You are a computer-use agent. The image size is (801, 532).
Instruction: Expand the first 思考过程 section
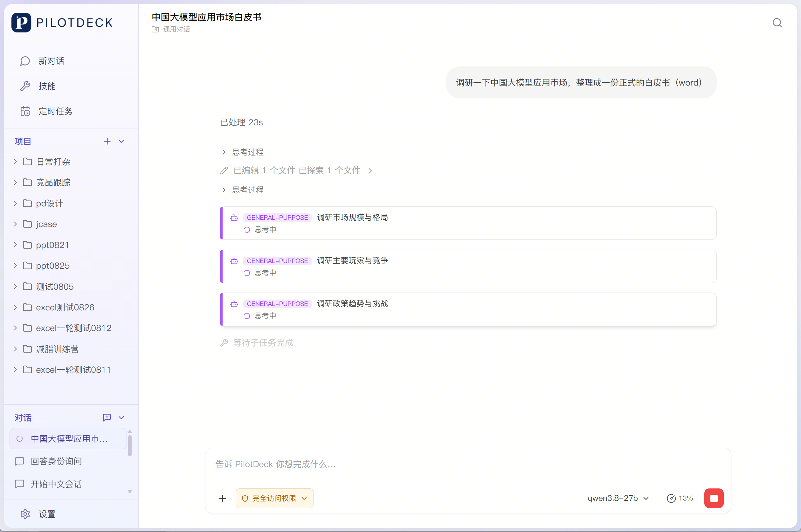click(x=243, y=152)
